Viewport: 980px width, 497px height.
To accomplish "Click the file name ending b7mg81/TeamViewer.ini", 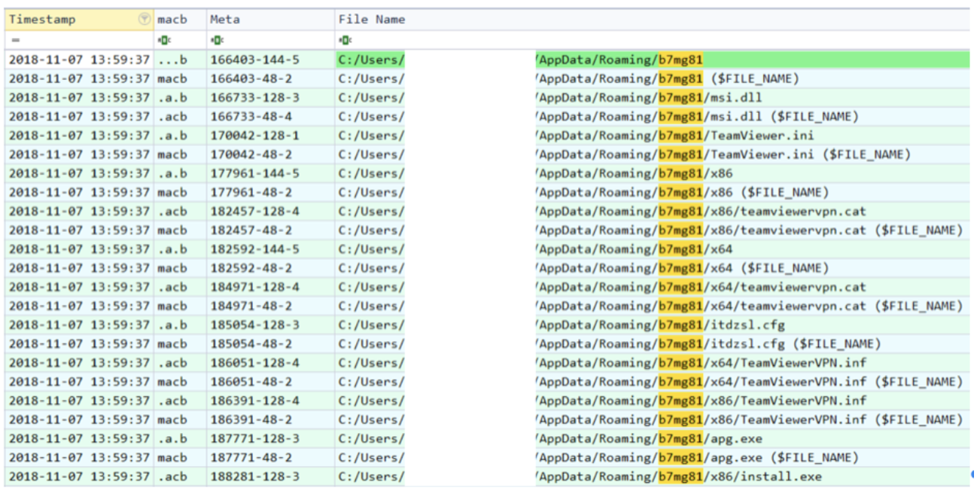I will coord(653,136).
